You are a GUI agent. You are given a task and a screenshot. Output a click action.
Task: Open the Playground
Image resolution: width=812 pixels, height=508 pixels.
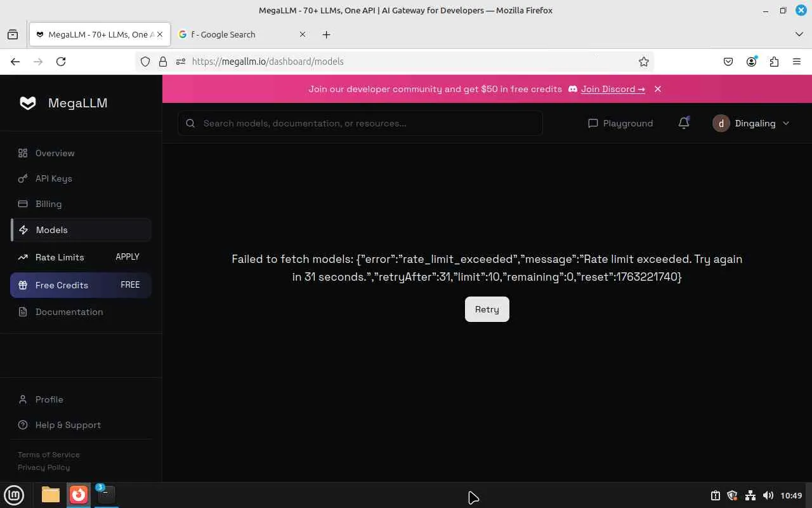click(x=620, y=123)
